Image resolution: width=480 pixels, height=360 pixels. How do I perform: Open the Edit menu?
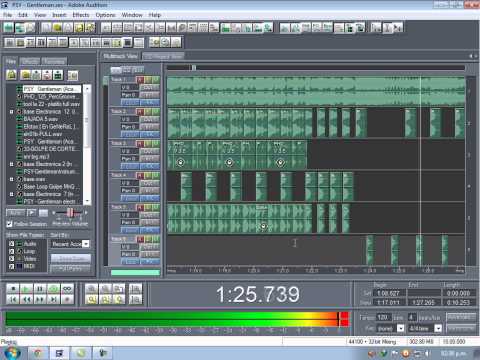coord(23,15)
